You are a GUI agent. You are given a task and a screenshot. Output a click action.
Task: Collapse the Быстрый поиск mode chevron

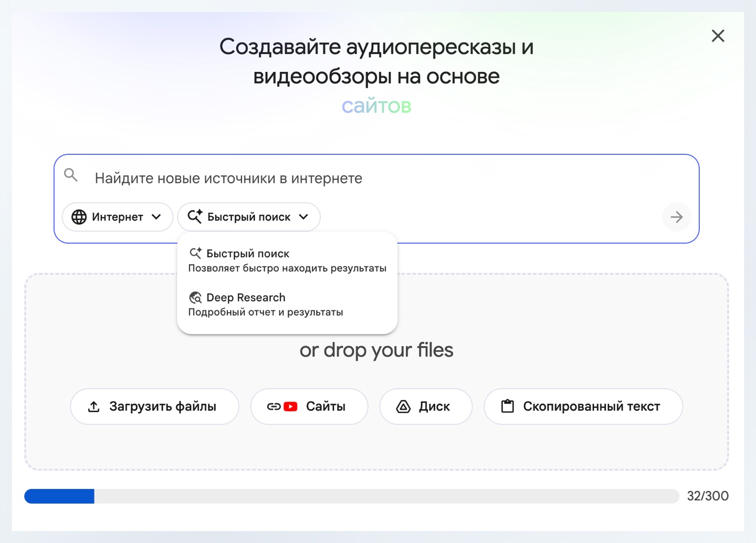pos(303,217)
